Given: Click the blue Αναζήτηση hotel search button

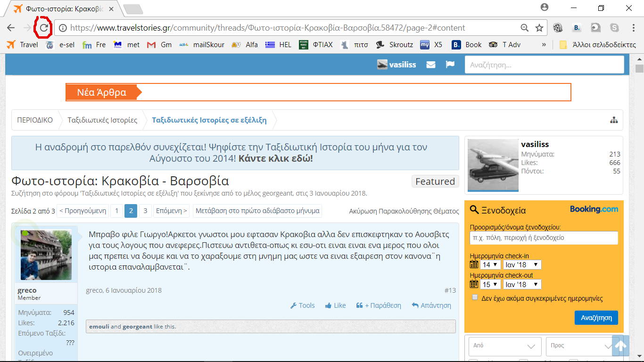Looking at the screenshot, I should point(596,318).
